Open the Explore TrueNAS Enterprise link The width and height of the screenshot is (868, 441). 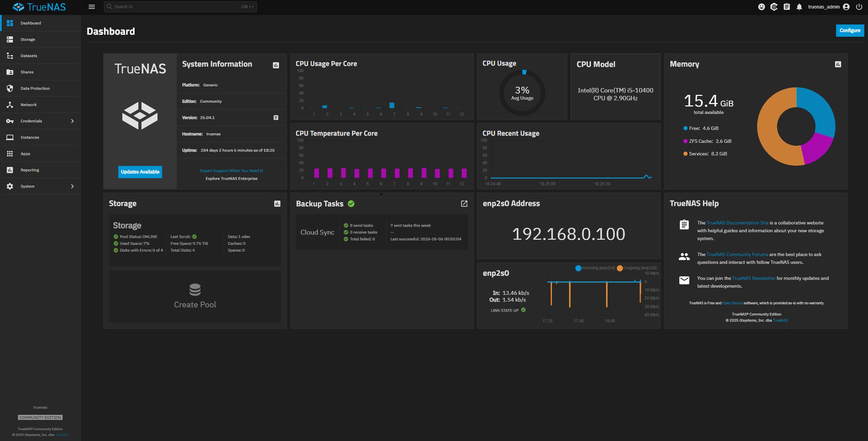231,179
